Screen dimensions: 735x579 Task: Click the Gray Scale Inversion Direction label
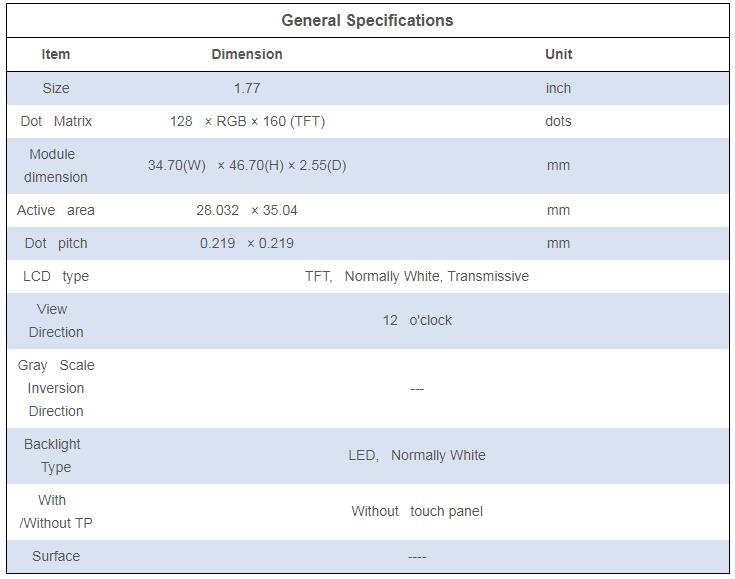point(56,388)
